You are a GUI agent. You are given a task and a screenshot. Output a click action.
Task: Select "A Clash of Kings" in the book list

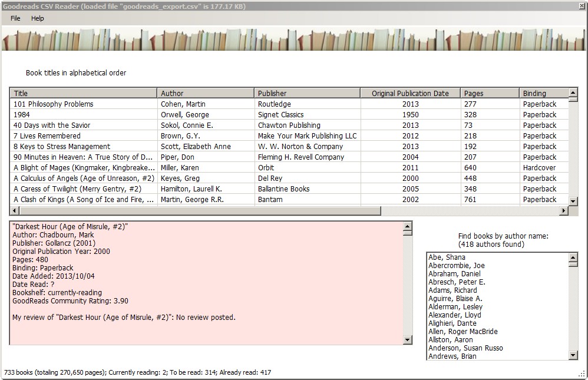(82, 199)
